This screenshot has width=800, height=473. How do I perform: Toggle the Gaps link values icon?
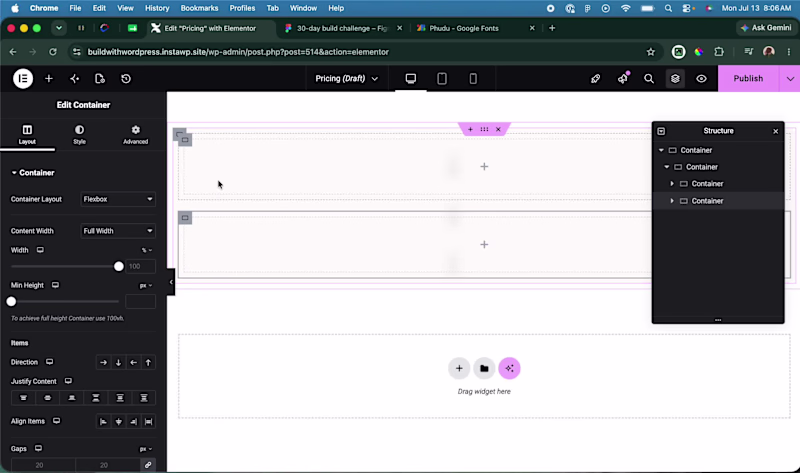[148, 465]
